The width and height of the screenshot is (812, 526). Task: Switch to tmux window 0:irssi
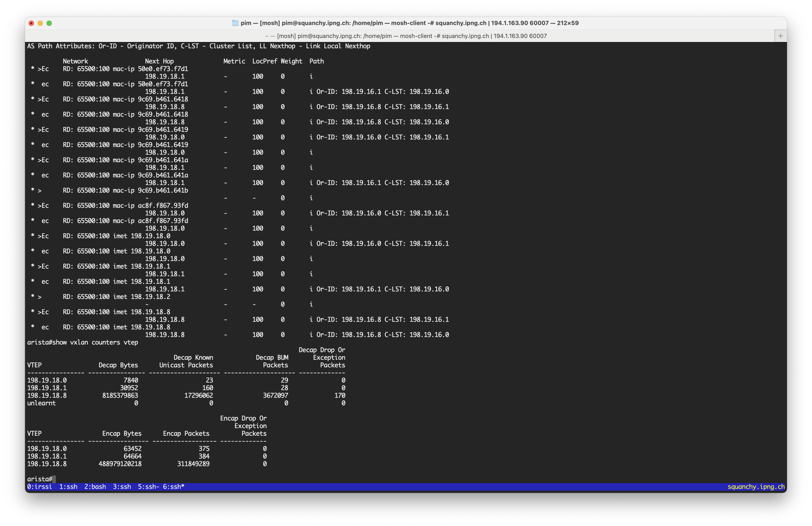(x=39, y=486)
